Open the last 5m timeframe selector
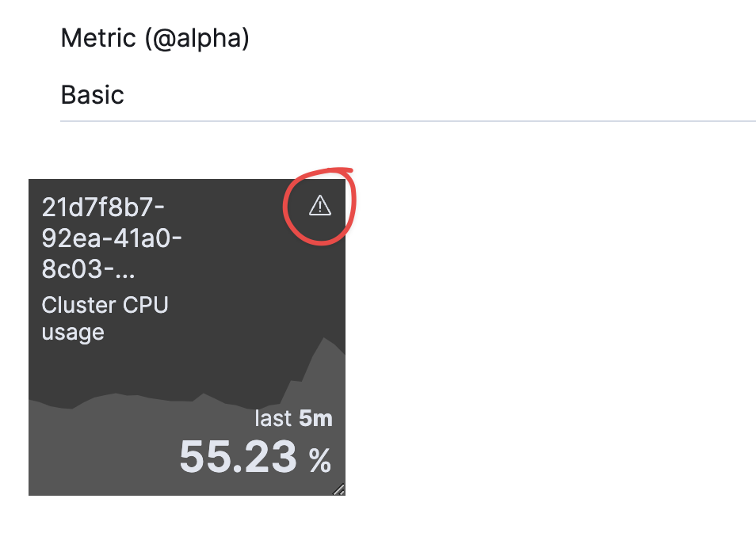This screenshot has height=548, width=756. (x=294, y=418)
